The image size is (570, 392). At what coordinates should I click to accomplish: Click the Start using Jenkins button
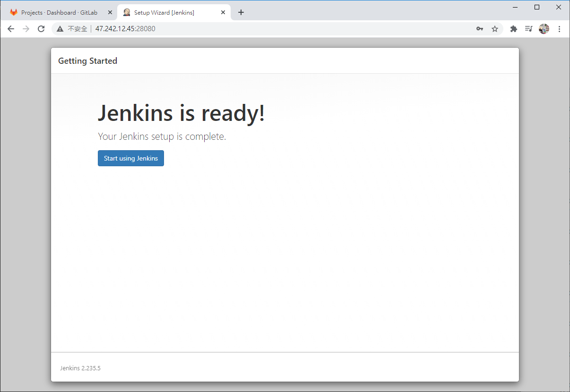pyautogui.click(x=131, y=158)
